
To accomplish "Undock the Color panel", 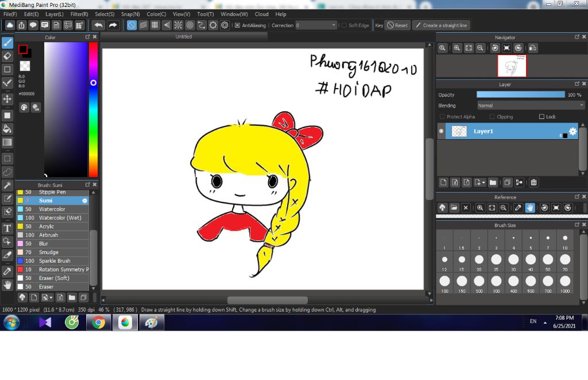I will click(x=87, y=37).
